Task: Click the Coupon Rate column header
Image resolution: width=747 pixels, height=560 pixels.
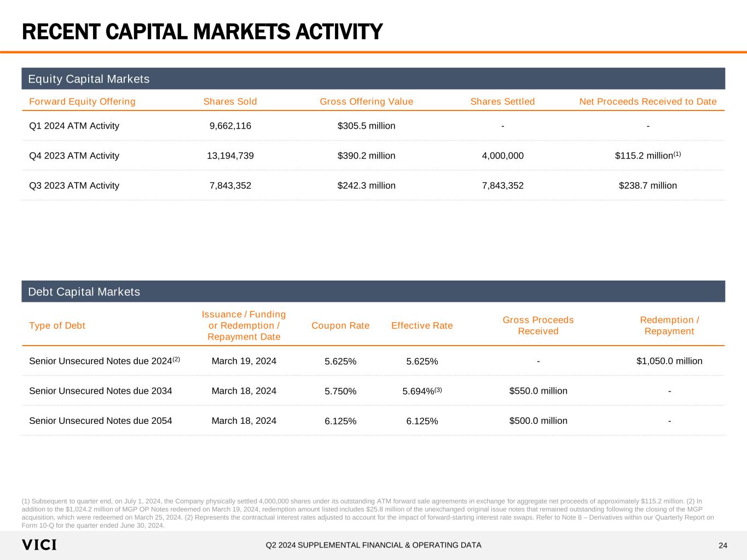Action: point(340,326)
